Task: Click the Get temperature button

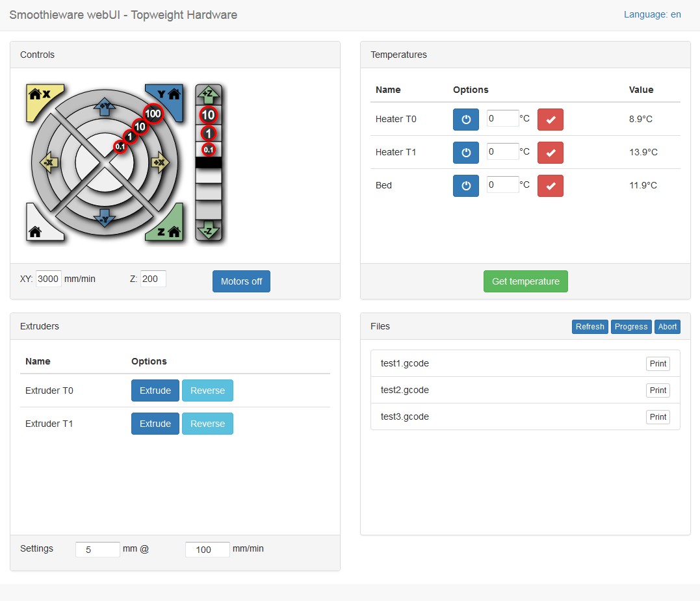Action: (x=525, y=281)
